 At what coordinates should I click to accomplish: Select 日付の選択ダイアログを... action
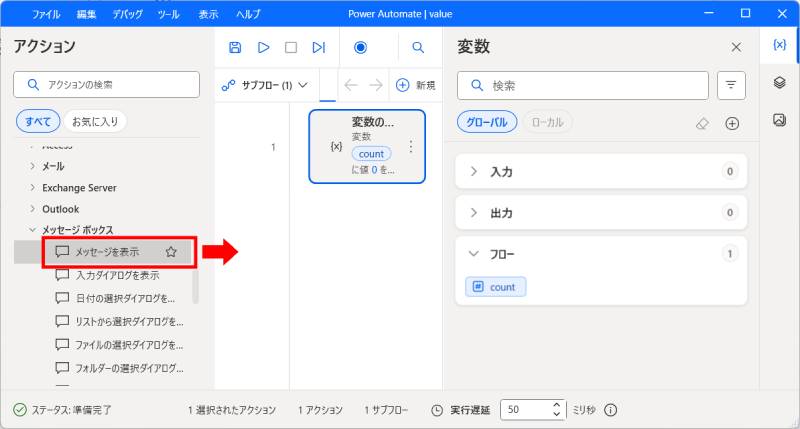point(117,298)
